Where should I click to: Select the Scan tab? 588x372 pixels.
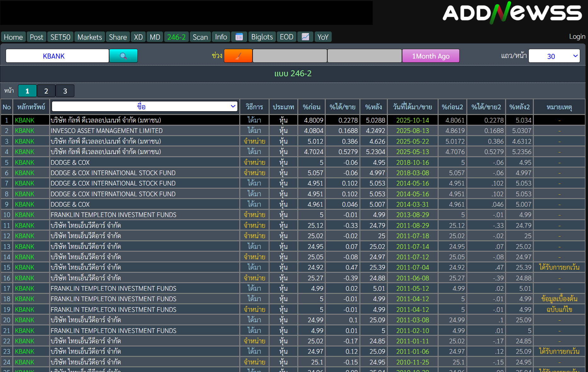pos(200,37)
